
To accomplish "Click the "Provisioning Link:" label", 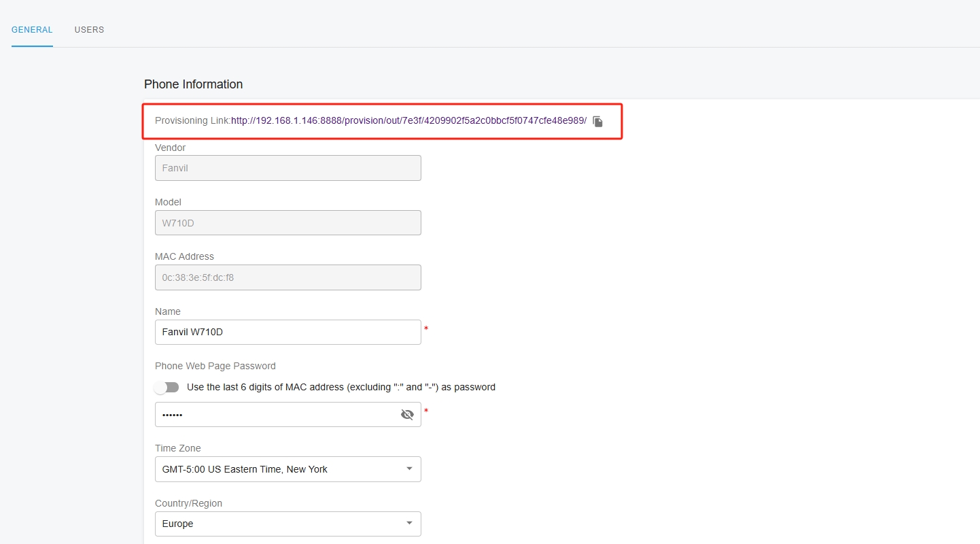I will click(x=192, y=121).
